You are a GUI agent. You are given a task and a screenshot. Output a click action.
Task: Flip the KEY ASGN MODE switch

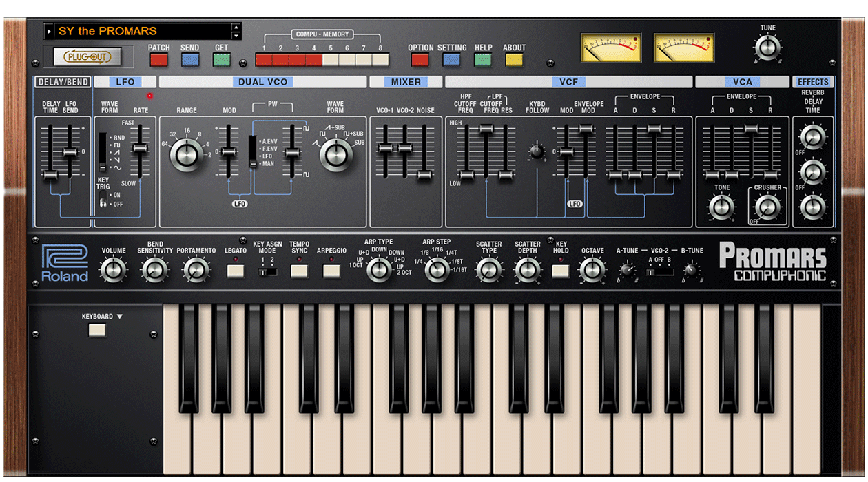[x=267, y=272]
